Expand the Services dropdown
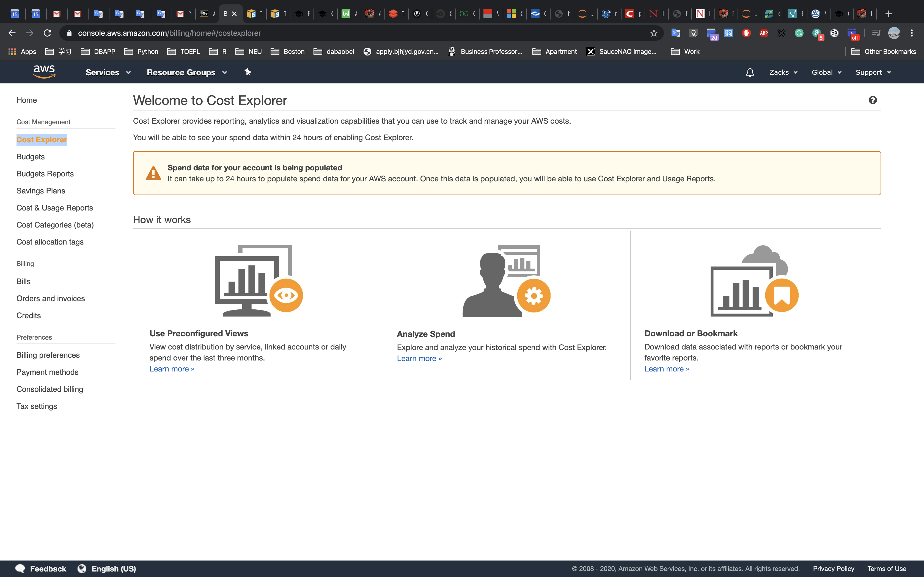Viewport: 924px width, 577px height. click(108, 73)
